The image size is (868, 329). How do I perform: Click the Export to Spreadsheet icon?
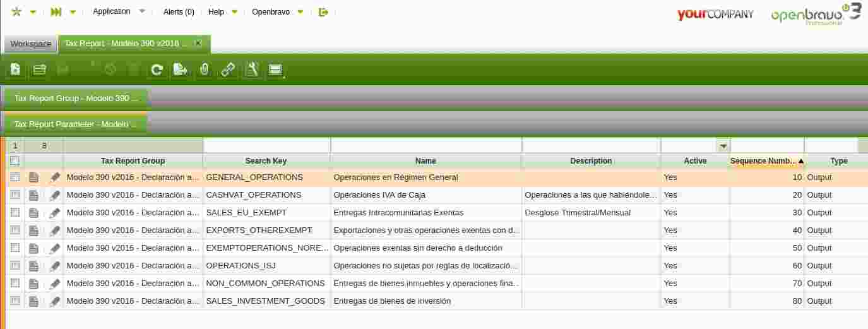181,69
